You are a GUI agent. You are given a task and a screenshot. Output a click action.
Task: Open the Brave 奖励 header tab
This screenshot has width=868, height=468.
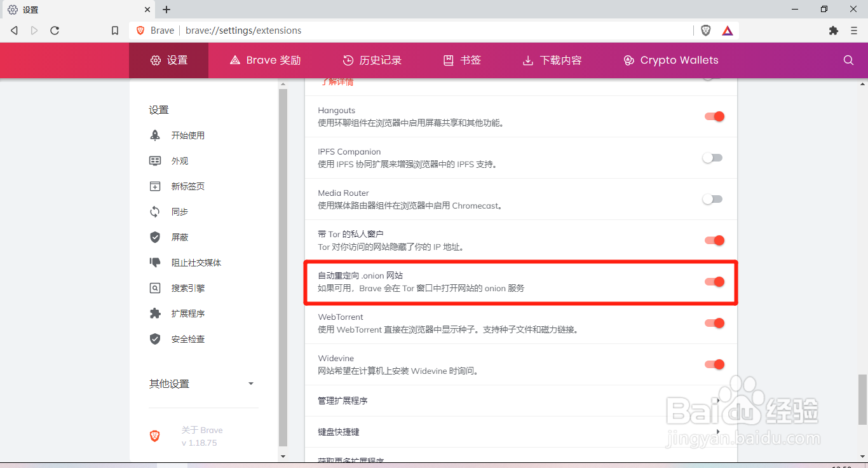265,60
